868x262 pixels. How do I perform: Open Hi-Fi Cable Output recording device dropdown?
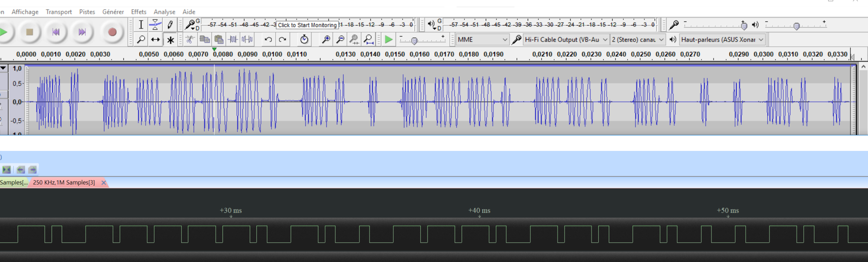coord(566,40)
